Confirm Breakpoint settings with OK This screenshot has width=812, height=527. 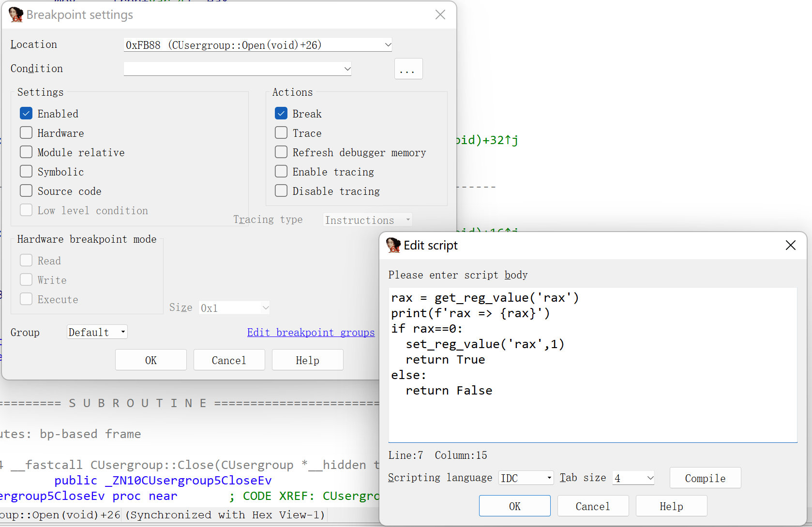tap(151, 360)
